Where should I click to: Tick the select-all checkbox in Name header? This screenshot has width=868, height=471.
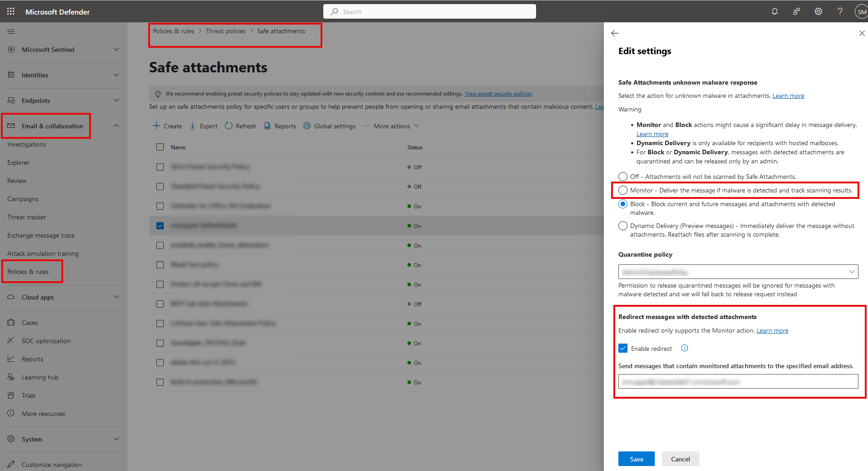(x=160, y=147)
